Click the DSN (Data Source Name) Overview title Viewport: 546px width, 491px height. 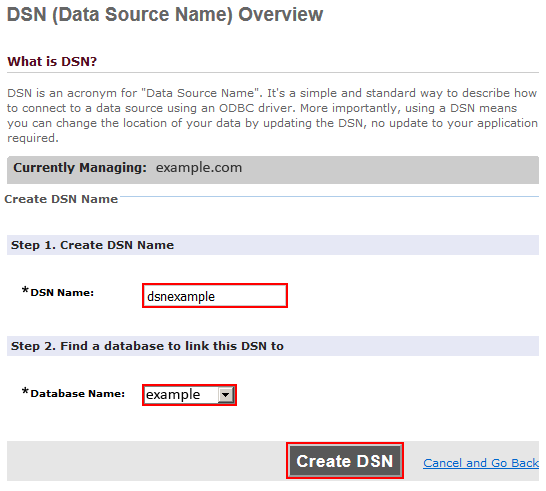click(165, 15)
